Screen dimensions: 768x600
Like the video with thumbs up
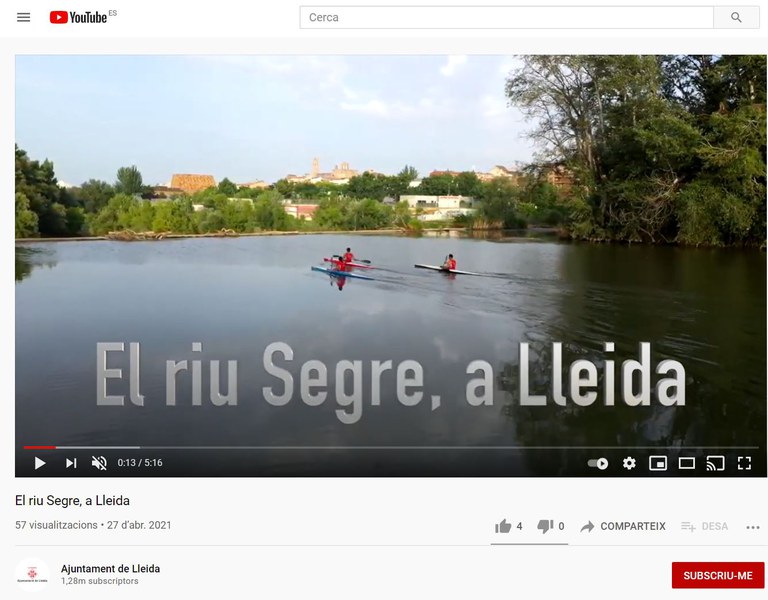(x=508, y=527)
